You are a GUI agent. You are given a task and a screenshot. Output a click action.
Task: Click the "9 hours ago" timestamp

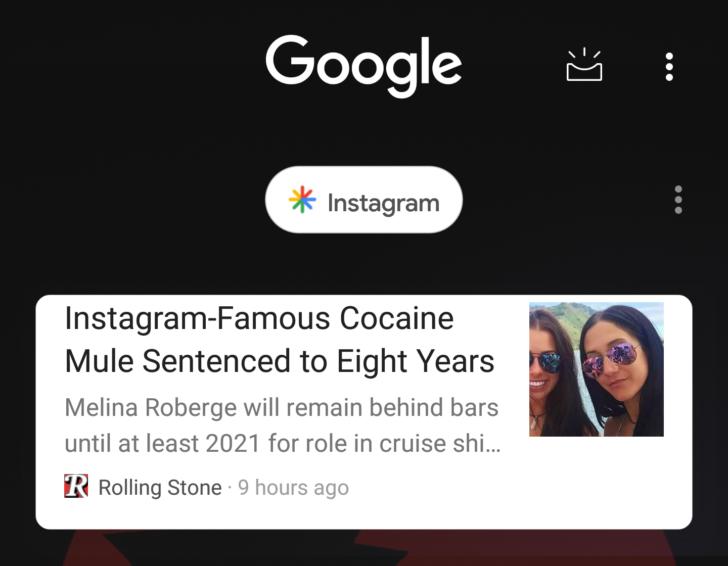pos(293,488)
